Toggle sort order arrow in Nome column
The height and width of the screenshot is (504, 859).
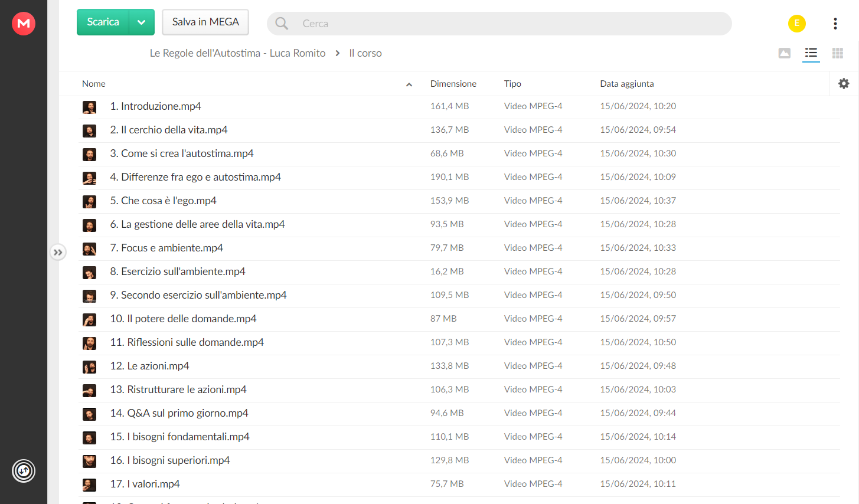point(409,84)
